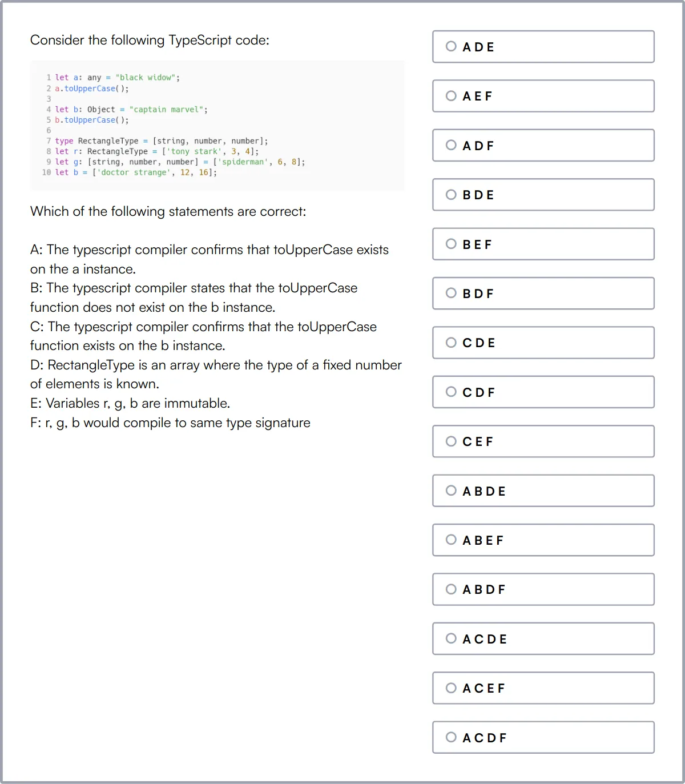Click statement D about RectangleType array
Image resolution: width=685 pixels, height=784 pixels.
point(216,374)
